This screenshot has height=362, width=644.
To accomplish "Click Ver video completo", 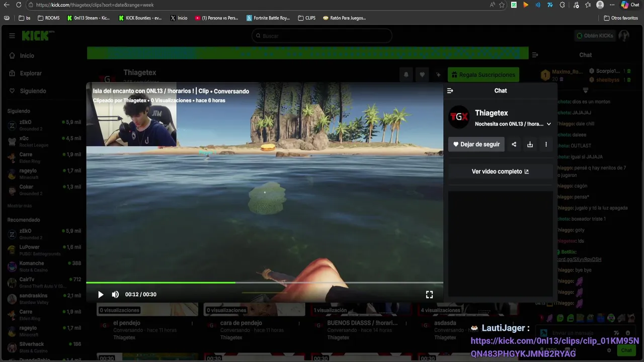I will (x=500, y=171).
